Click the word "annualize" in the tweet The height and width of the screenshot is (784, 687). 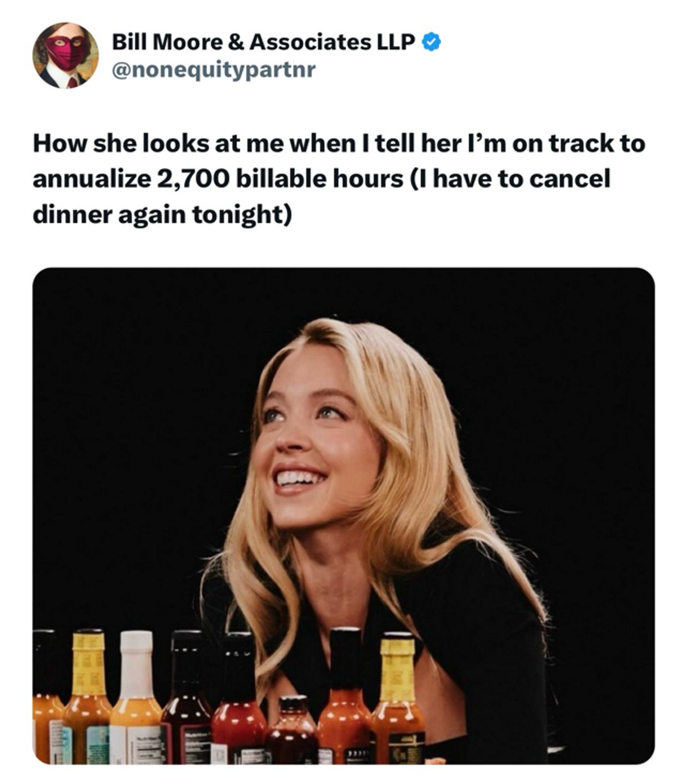(x=92, y=179)
